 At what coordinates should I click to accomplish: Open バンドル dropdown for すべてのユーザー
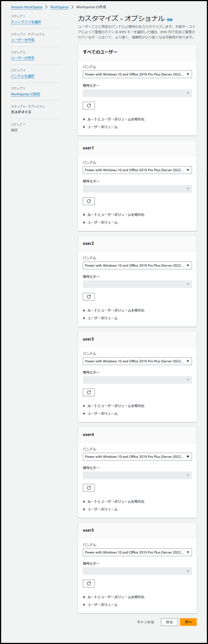tap(137, 74)
